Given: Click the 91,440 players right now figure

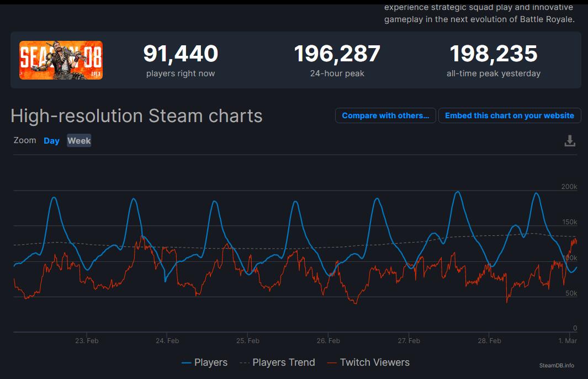Looking at the screenshot, I should (181, 54).
